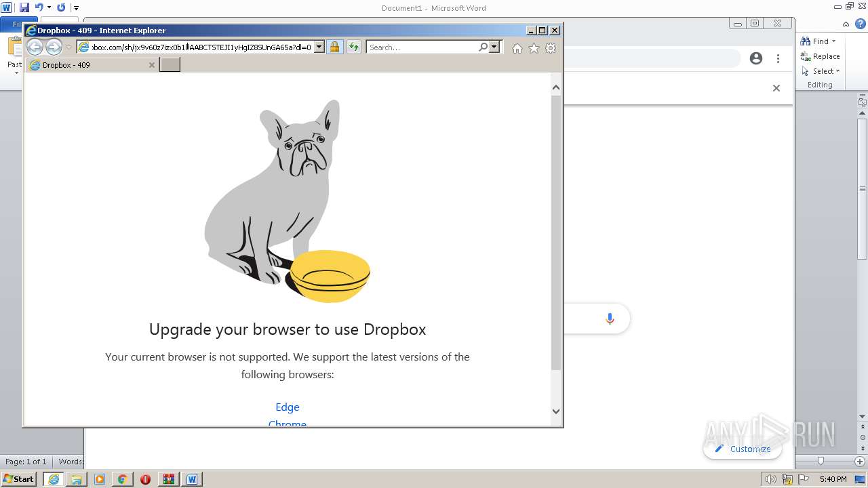Open the Select dropdown in Word

pyautogui.click(x=821, y=71)
